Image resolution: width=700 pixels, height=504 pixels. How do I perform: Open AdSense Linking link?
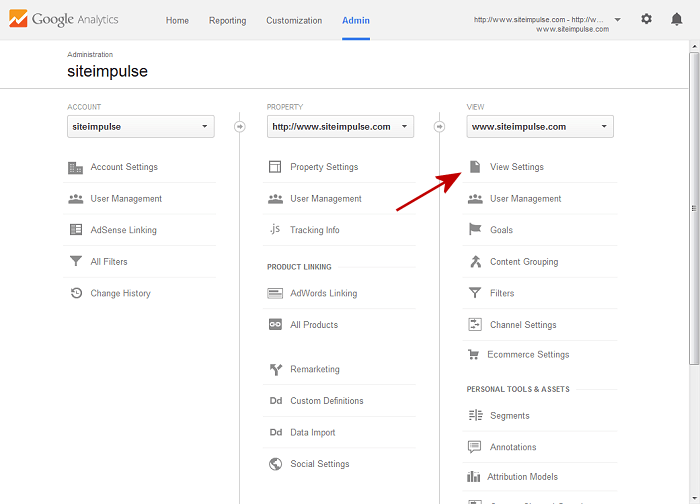[x=124, y=230]
